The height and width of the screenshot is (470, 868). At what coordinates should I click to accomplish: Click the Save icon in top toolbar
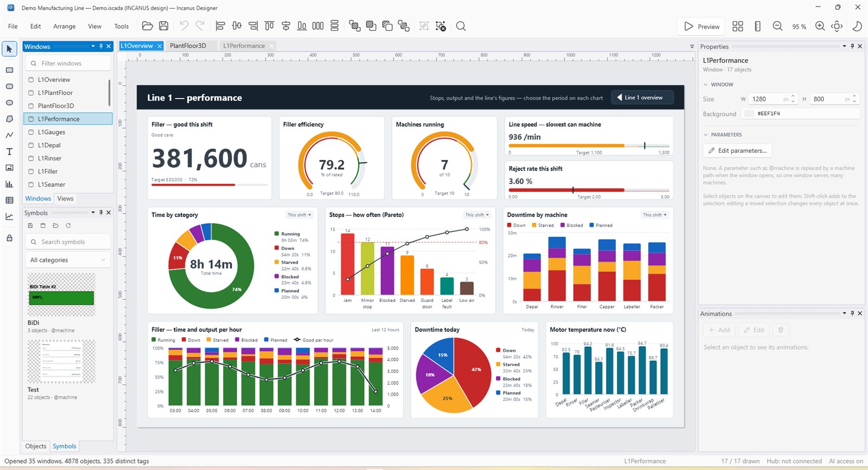pyautogui.click(x=163, y=26)
